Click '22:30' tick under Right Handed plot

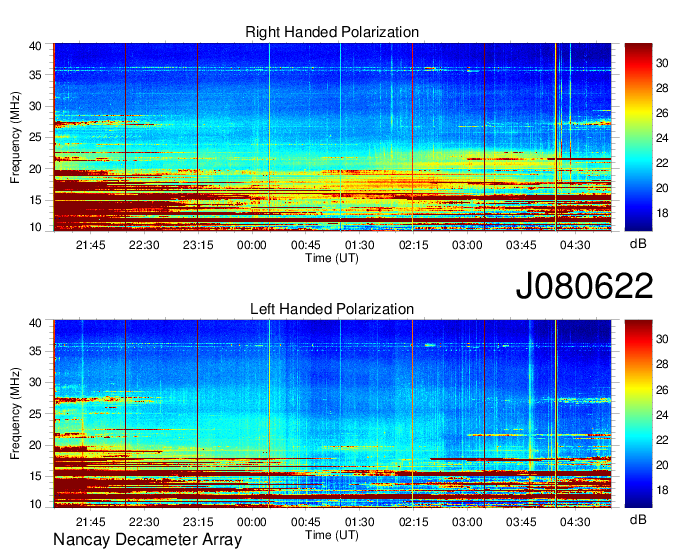tap(144, 245)
